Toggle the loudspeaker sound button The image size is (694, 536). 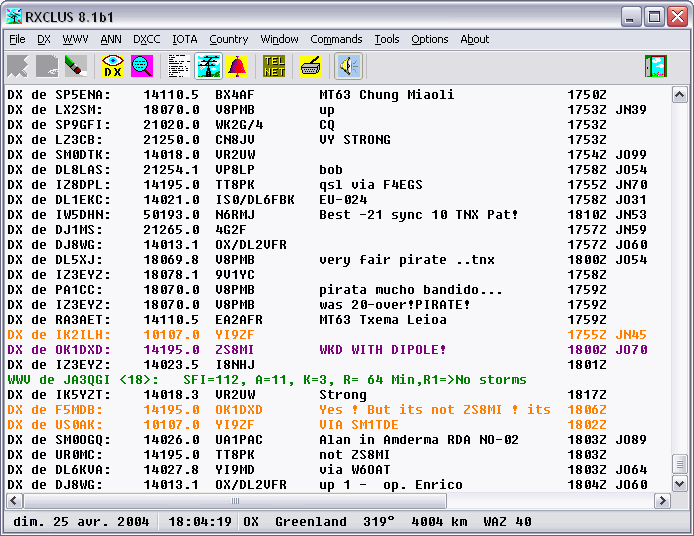(348, 66)
